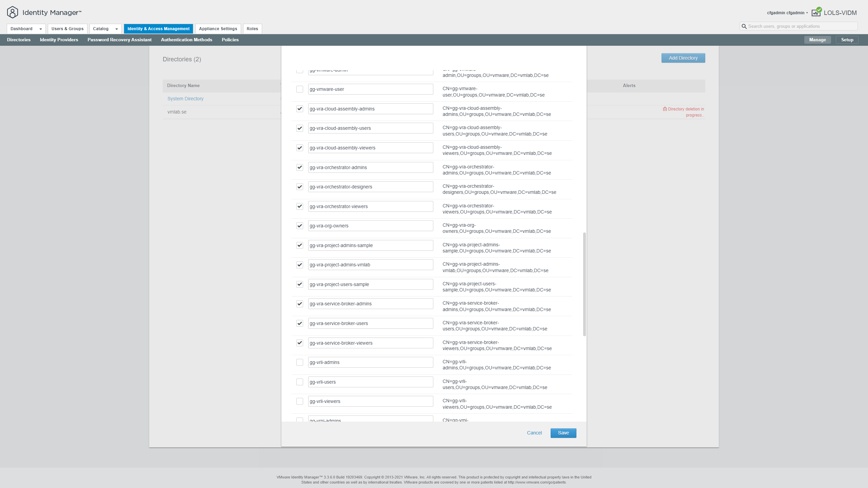Enable the gg-vrli-admins checkbox

coord(300,362)
